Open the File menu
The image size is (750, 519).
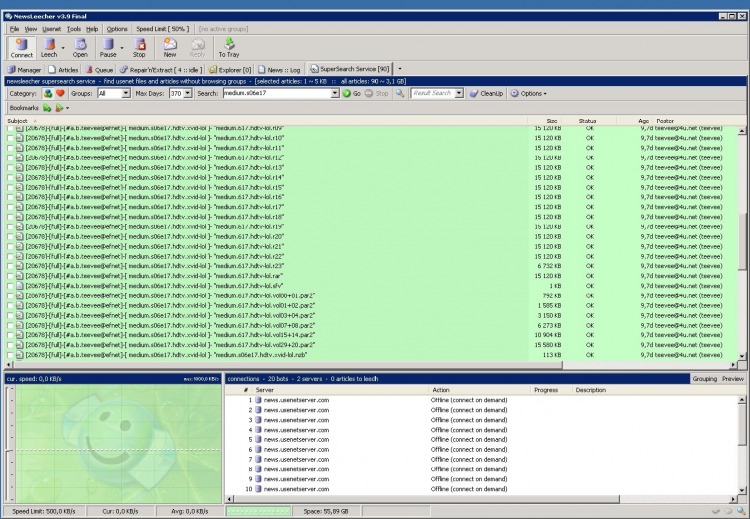pyautogui.click(x=14, y=29)
